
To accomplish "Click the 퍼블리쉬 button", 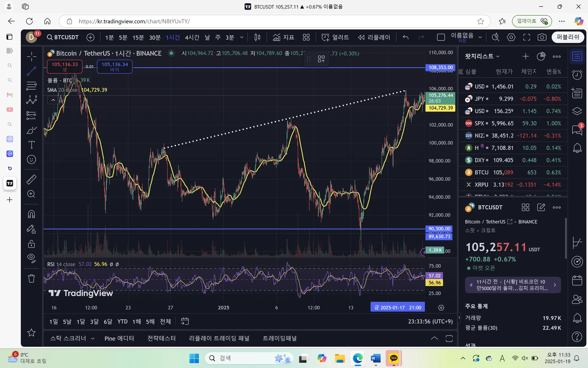I will click(x=568, y=37).
